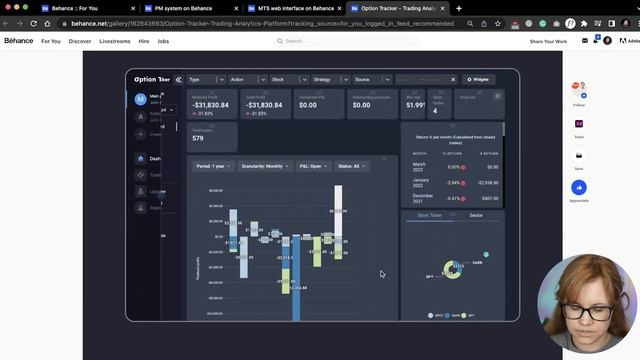This screenshot has width=640, height=360.
Task: Click the Appreciate thumbs-up button
Action: point(579,188)
